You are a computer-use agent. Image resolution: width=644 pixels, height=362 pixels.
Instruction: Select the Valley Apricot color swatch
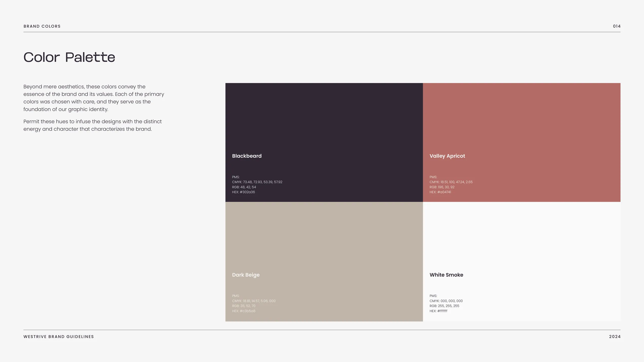tap(522, 142)
